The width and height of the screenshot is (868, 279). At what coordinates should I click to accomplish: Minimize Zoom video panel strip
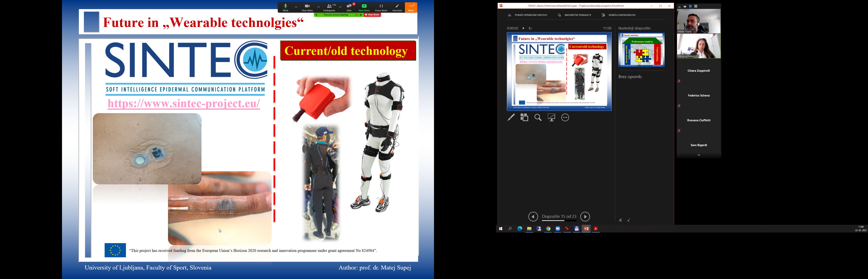tap(679, 6)
